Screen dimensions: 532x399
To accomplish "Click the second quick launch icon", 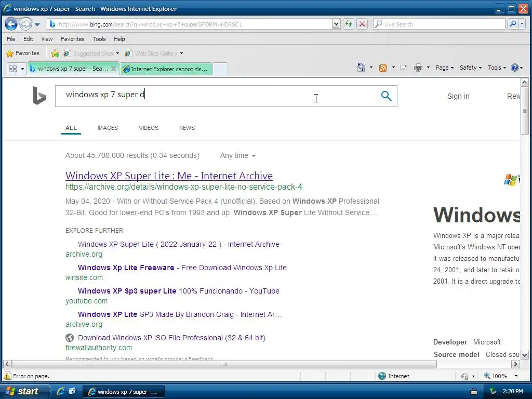I will pyautogui.click(x=72, y=391).
